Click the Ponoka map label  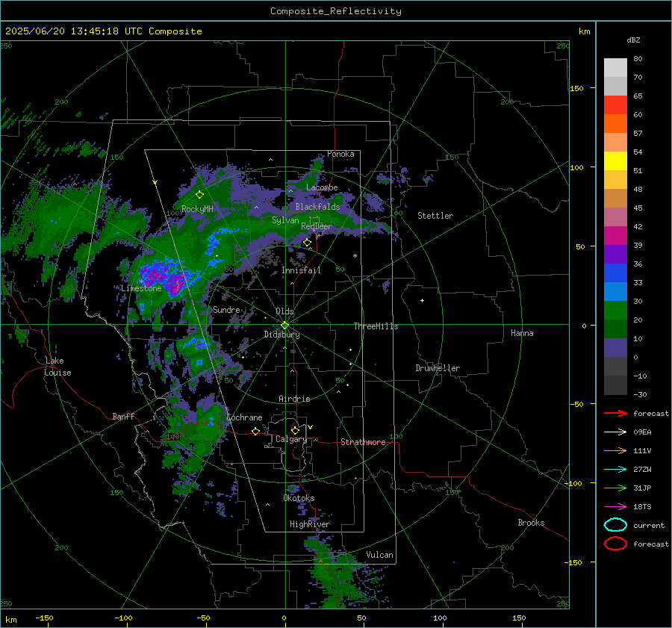pyautogui.click(x=340, y=154)
